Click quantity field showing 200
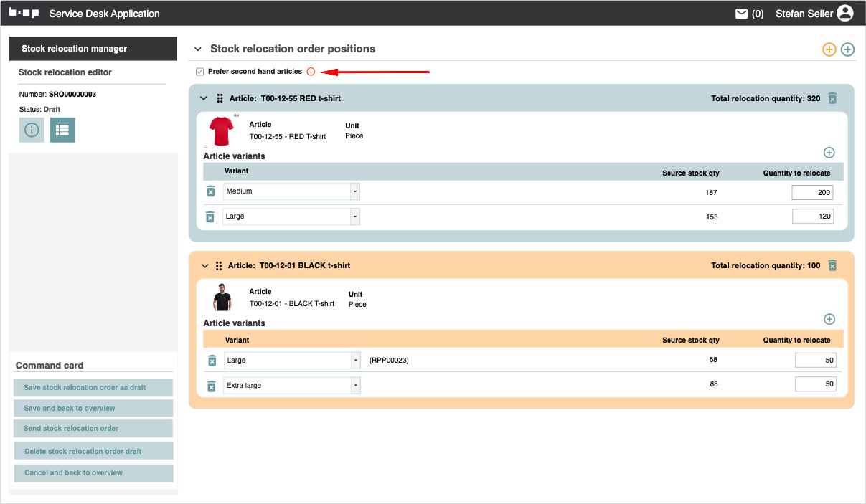 (x=813, y=192)
